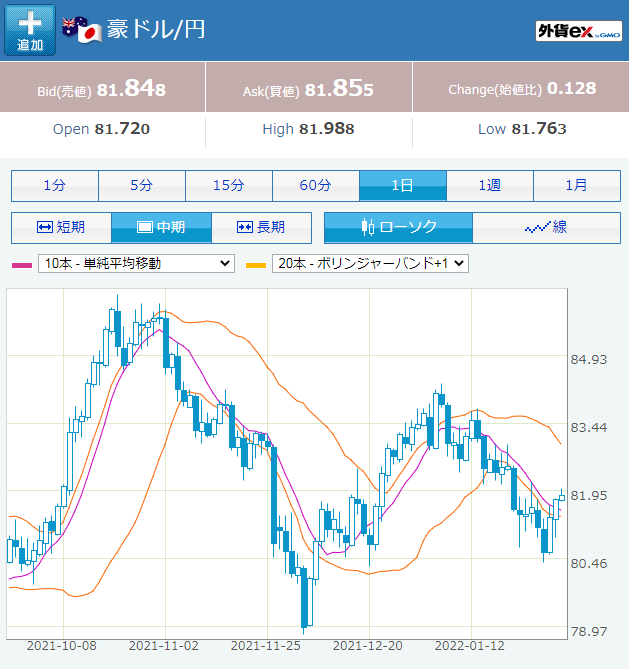Select the 60分 timeframe tab

[x=316, y=186]
